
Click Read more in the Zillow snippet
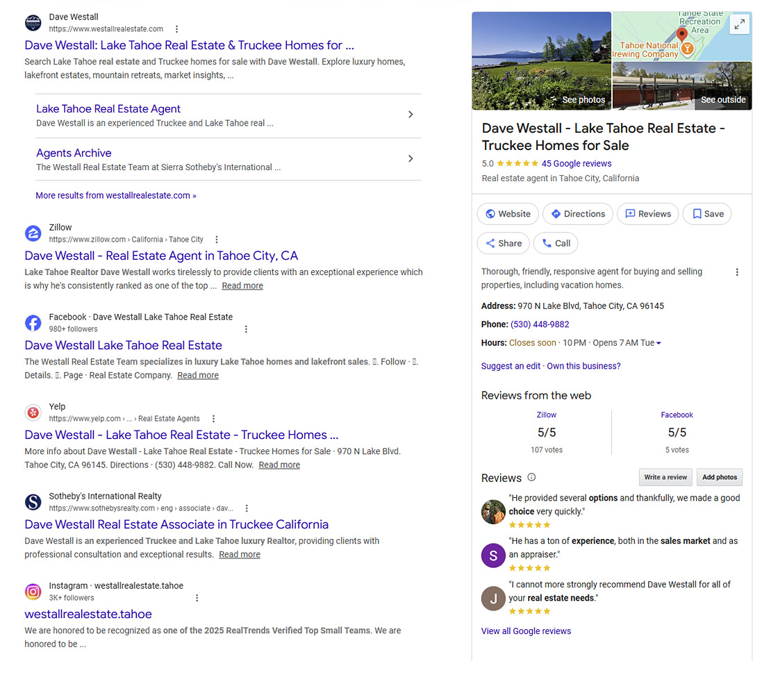(x=242, y=285)
